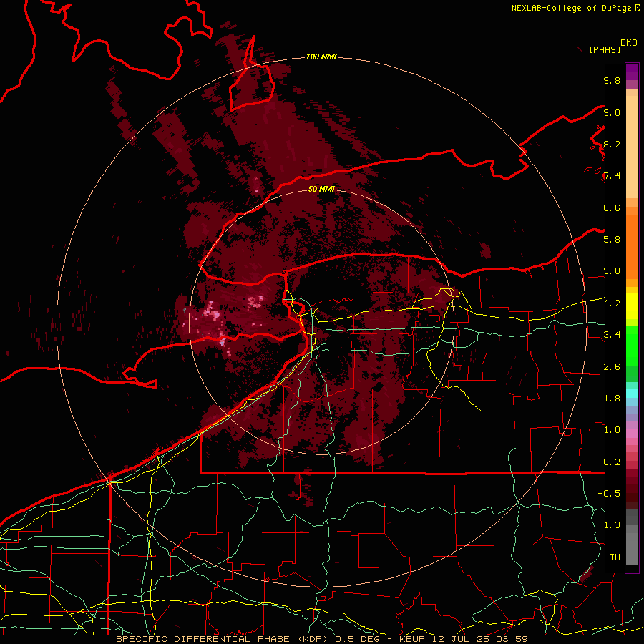Image resolution: width=644 pixels, height=644 pixels.
Task: Click the 4.2 value on color scale
Action: click(612, 303)
